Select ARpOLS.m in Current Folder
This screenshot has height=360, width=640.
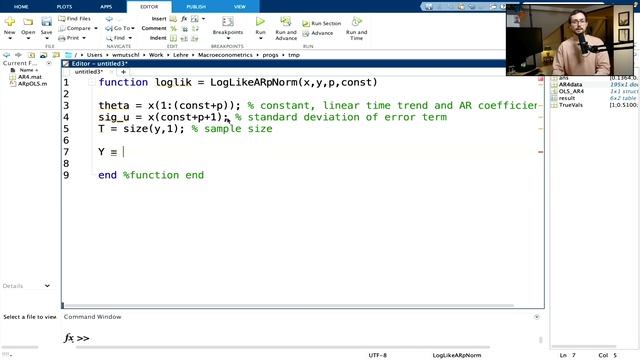click(32, 84)
